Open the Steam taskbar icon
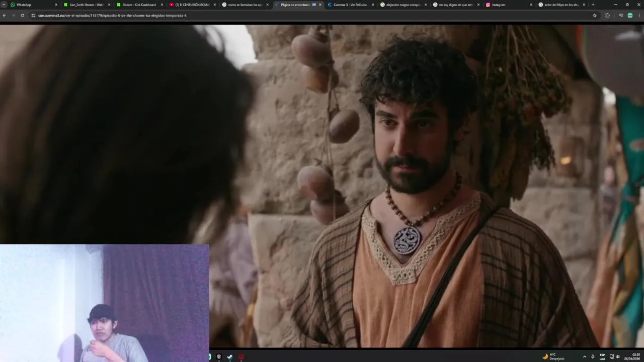Screen dimensions: 644x362 (x=230, y=357)
